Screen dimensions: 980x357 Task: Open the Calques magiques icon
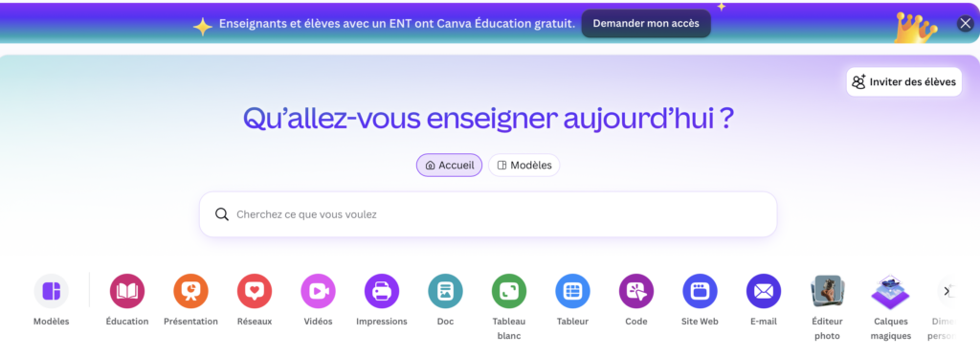pyautogui.click(x=891, y=292)
